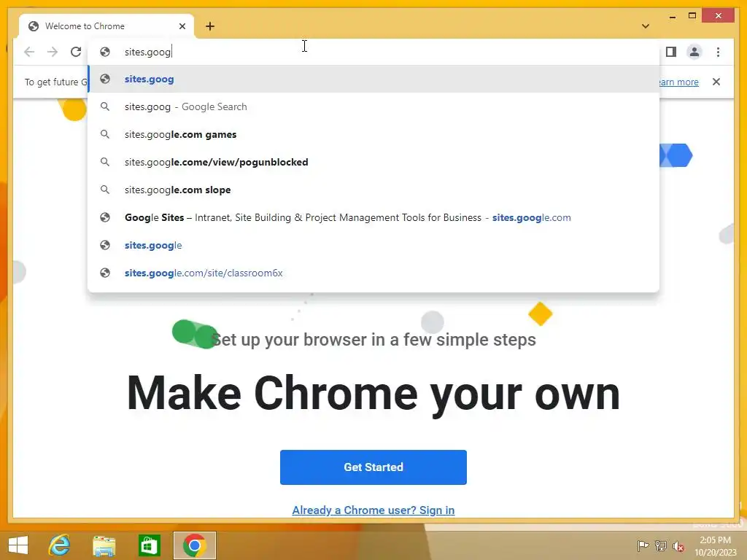Open the Action Center flag icon

tap(643, 546)
